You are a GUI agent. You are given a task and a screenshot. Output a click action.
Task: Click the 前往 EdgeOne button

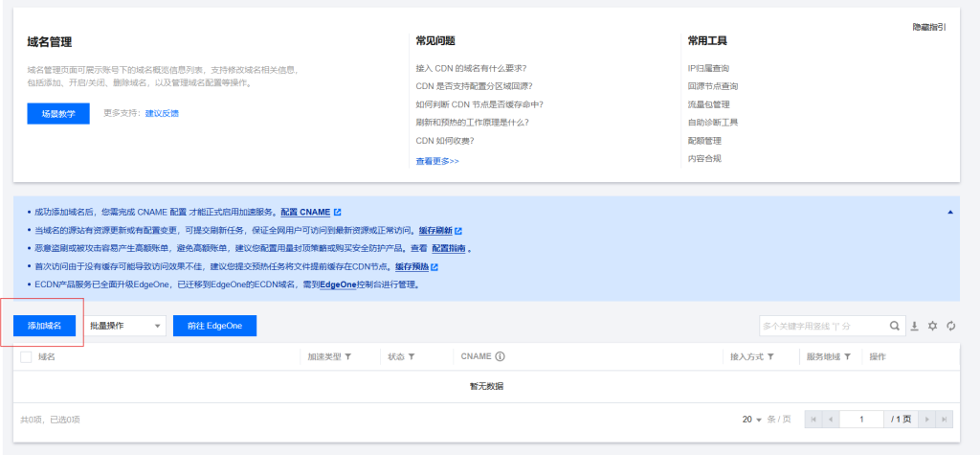pos(214,326)
